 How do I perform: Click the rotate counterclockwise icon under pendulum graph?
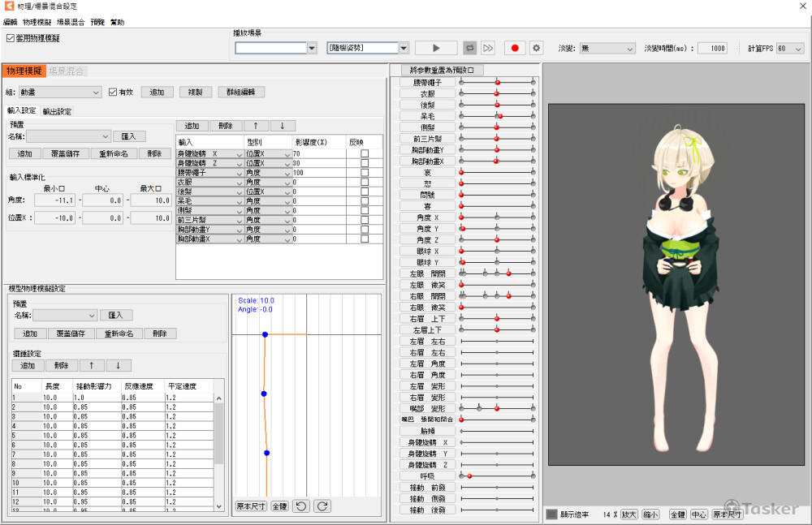point(301,506)
